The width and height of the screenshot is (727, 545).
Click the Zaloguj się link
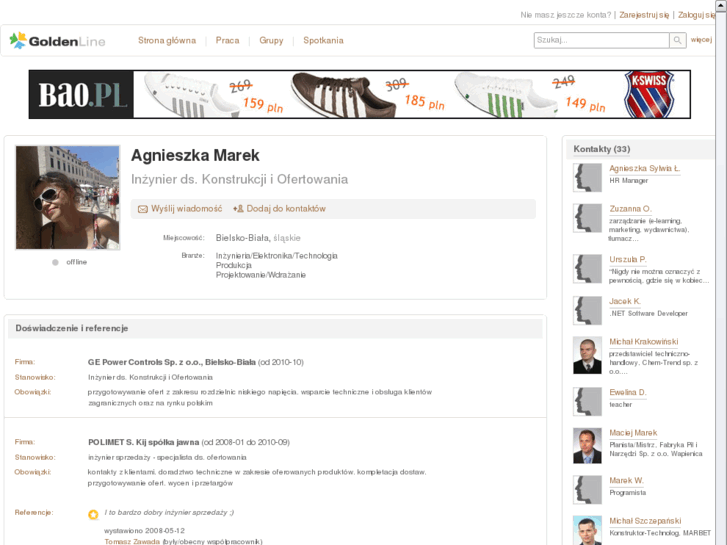pos(696,15)
